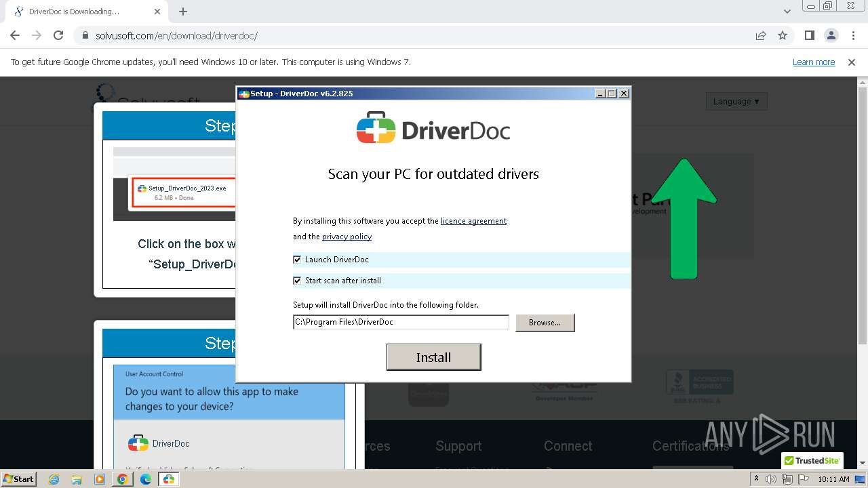Screen dimensions: 868x488
Task: Open the tab search dropdown arrow
Action: click(787, 12)
